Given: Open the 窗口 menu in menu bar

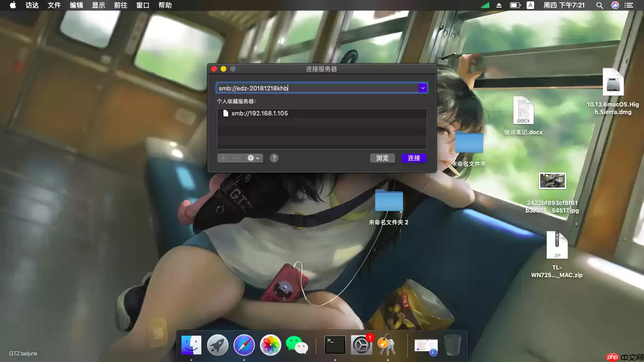Looking at the screenshot, I should 142,5.
